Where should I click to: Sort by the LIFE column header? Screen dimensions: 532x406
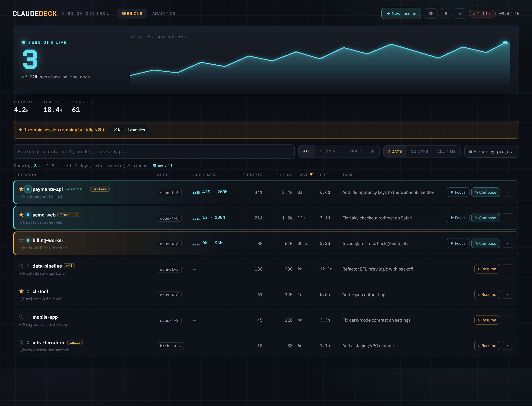pyautogui.click(x=324, y=175)
